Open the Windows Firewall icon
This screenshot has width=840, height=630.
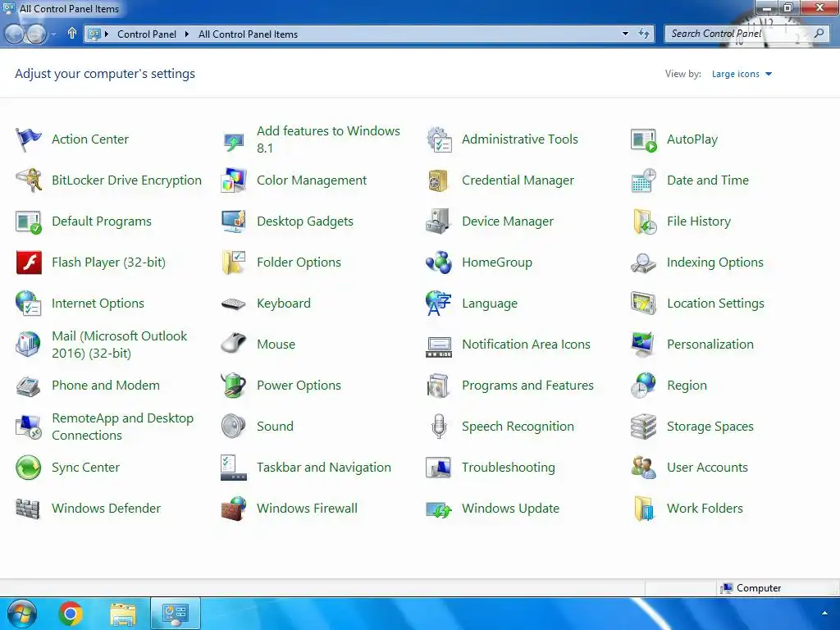234,509
